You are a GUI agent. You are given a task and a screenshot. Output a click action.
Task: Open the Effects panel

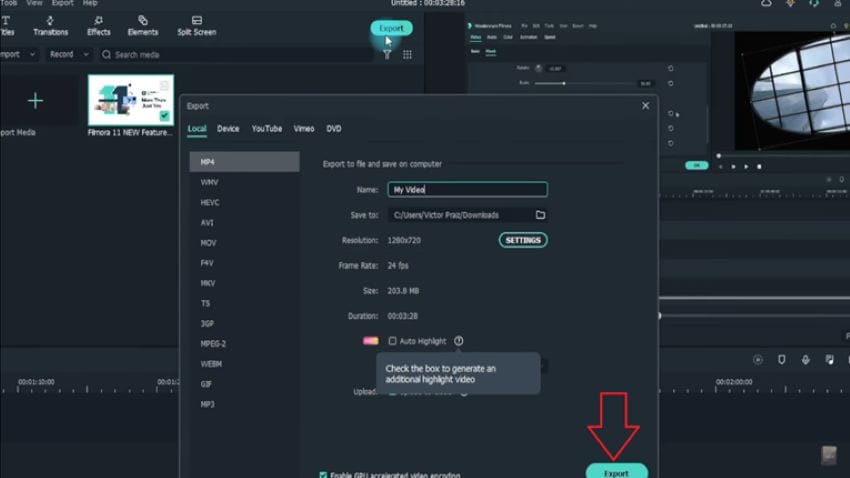tap(99, 25)
